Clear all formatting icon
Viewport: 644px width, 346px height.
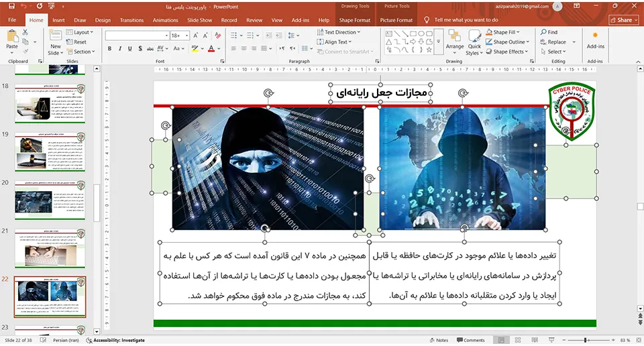(x=217, y=36)
